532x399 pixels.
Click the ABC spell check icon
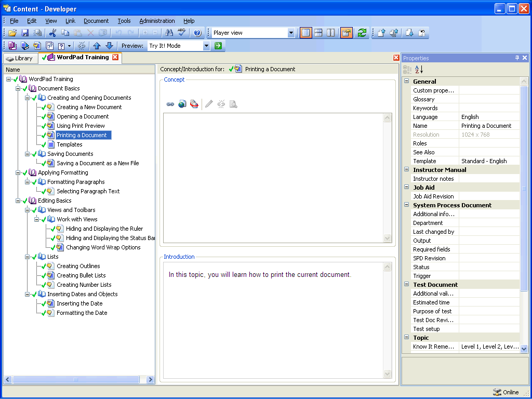(181, 33)
